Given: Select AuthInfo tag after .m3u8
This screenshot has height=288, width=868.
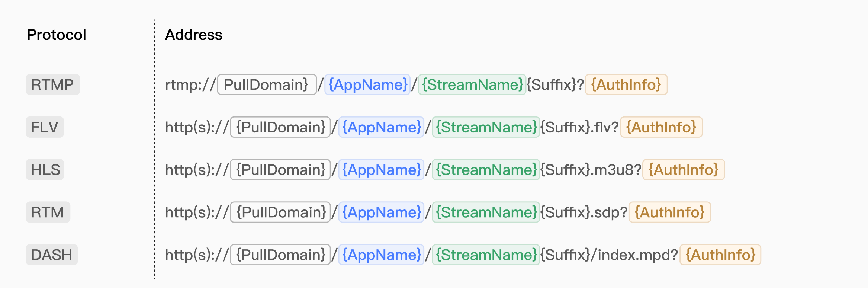Looking at the screenshot, I should (684, 170).
